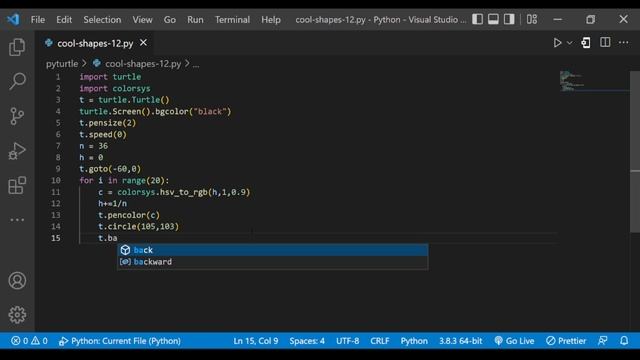The height and width of the screenshot is (360, 640).
Task: Click pyturtle folder in breadcrumb
Action: (62, 64)
